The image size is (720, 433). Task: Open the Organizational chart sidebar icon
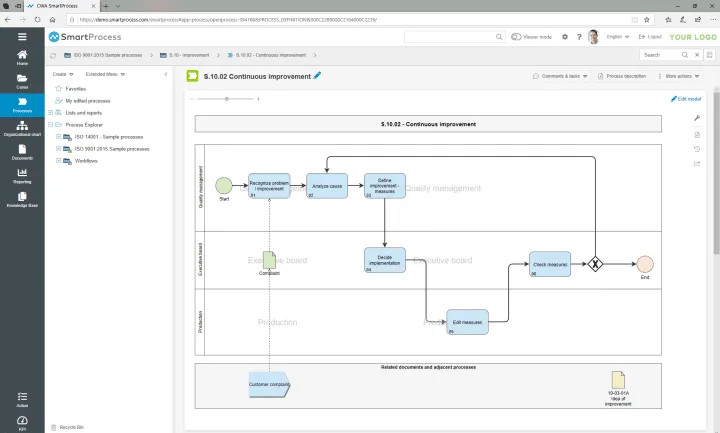point(22,129)
